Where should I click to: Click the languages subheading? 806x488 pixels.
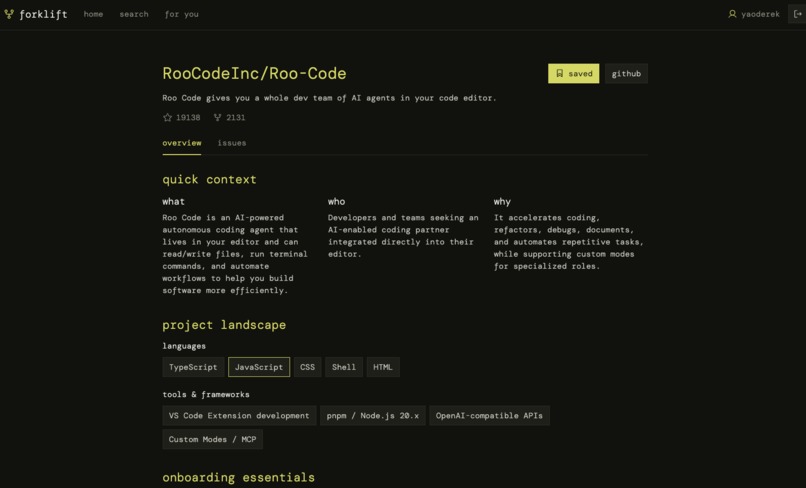[x=184, y=346]
